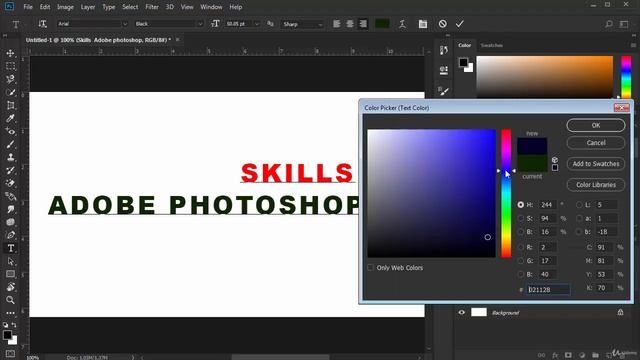Select the Eraser tool
Viewport: 640px width, 360px height.
[11, 183]
